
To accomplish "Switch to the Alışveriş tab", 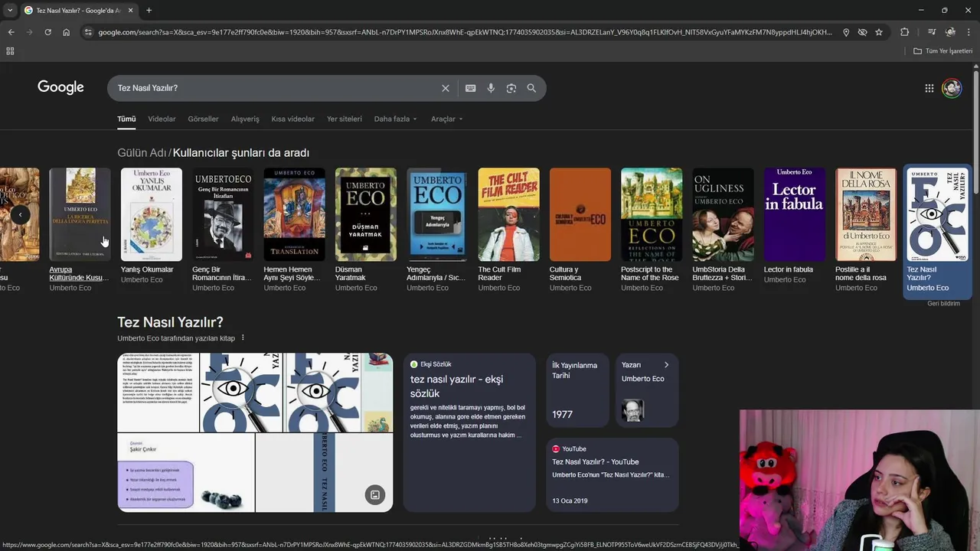I will pyautogui.click(x=245, y=119).
